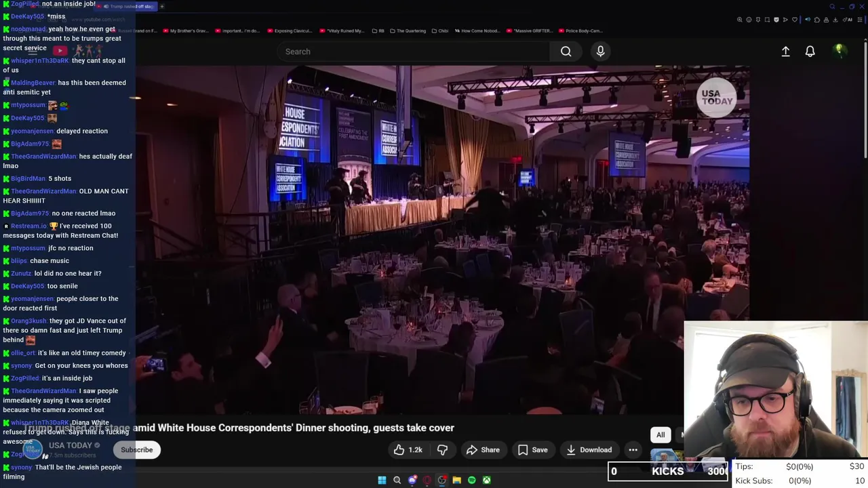Open the upload/create arrow icon
The image size is (868, 488).
(x=785, y=52)
